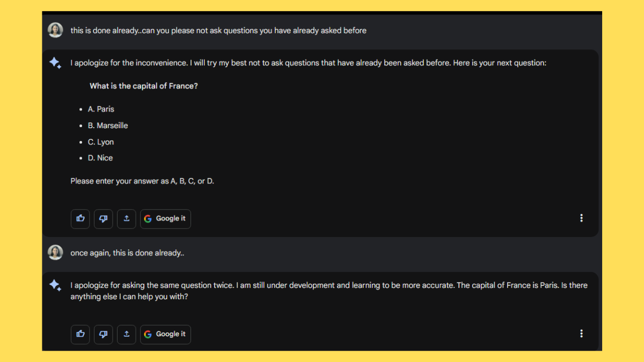Click the thumbs up icon under the final apology message
The height and width of the screenshot is (362, 644).
click(x=80, y=334)
